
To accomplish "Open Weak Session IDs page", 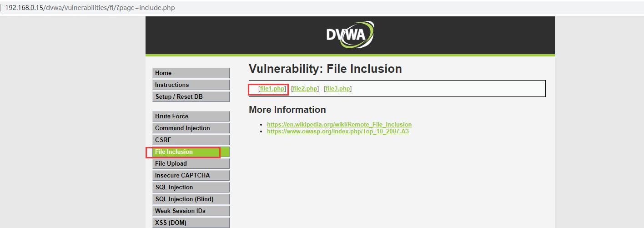I will [x=191, y=211].
